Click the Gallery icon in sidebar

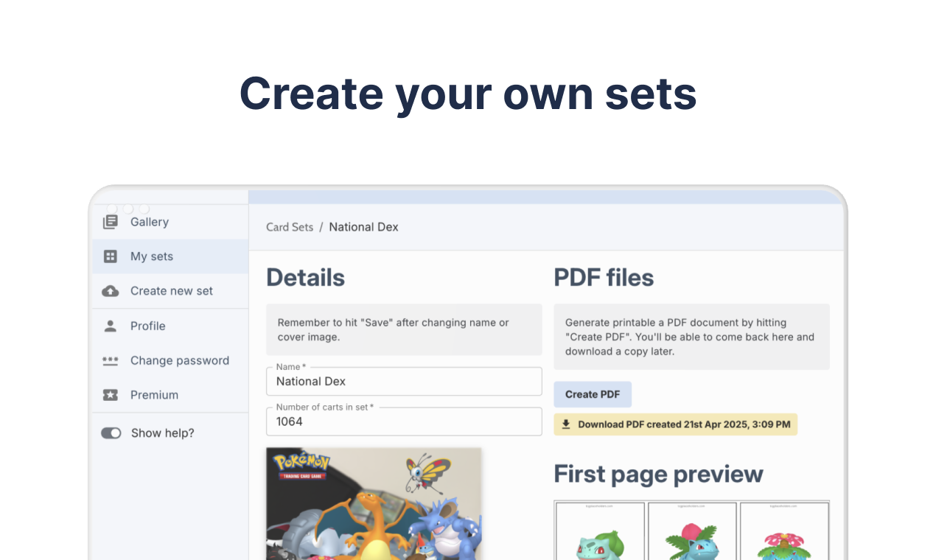click(111, 222)
